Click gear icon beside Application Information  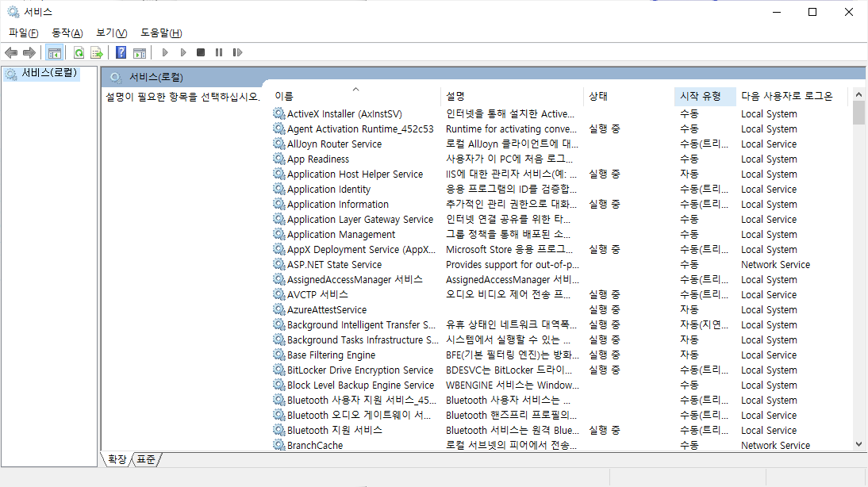tap(279, 204)
